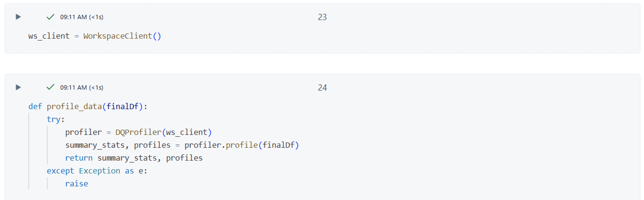Click profiler.profile(finalDf) method call

tap(241, 145)
